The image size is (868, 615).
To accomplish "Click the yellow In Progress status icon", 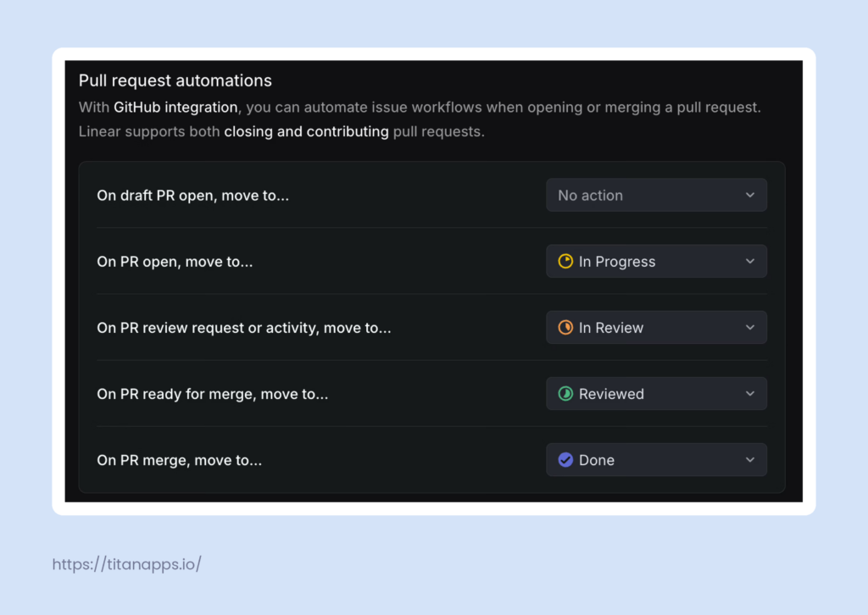I will click(x=565, y=261).
